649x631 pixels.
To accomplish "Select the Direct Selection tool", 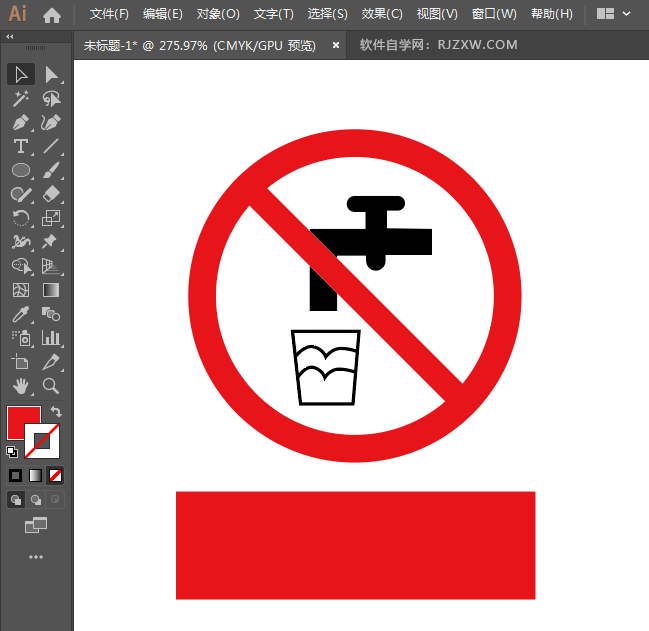I will (x=51, y=74).
